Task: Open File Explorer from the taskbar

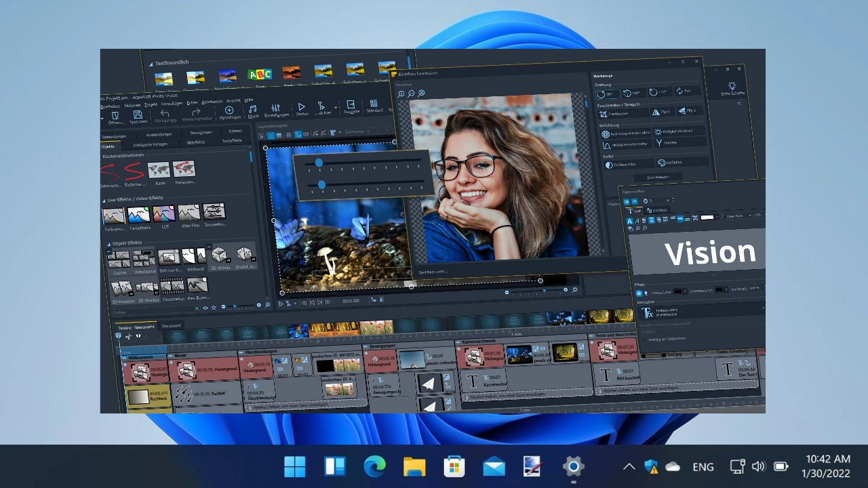Action: pos(414,466)
